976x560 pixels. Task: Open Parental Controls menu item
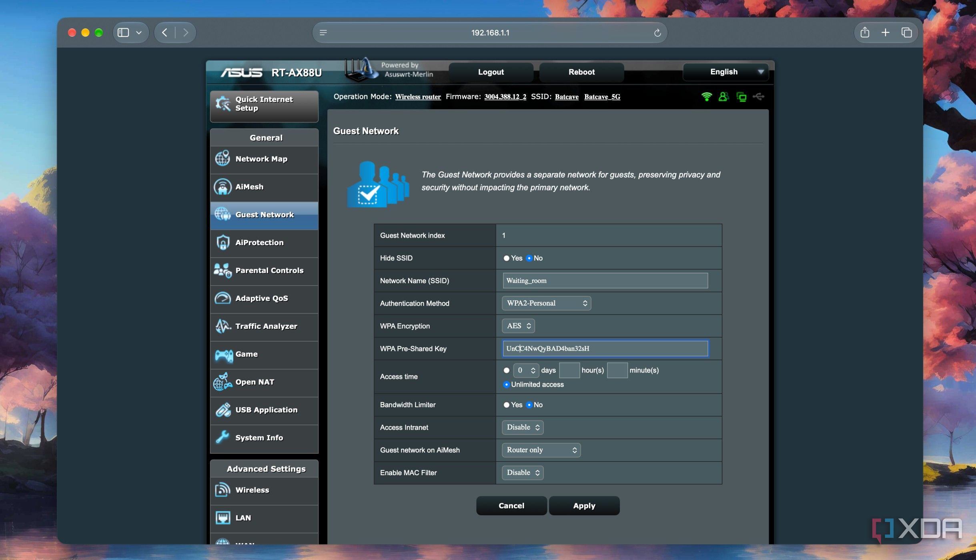pyautogui.click(x=264, y=271)
